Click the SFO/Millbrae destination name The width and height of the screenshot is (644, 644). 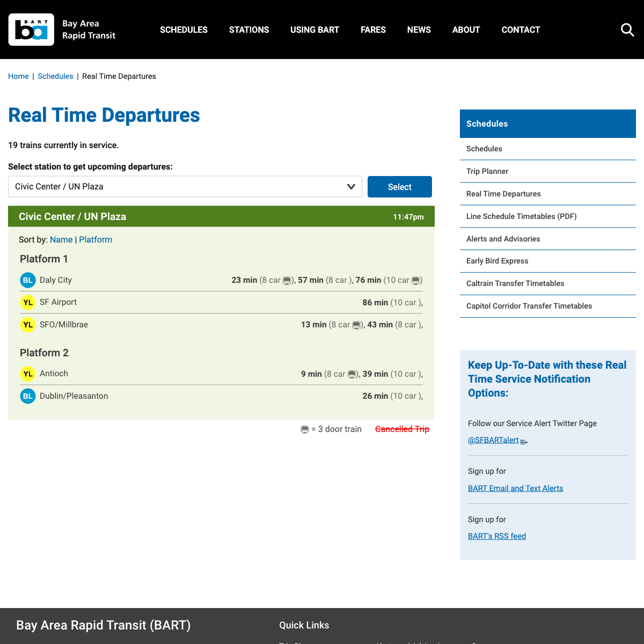(64, 325)
